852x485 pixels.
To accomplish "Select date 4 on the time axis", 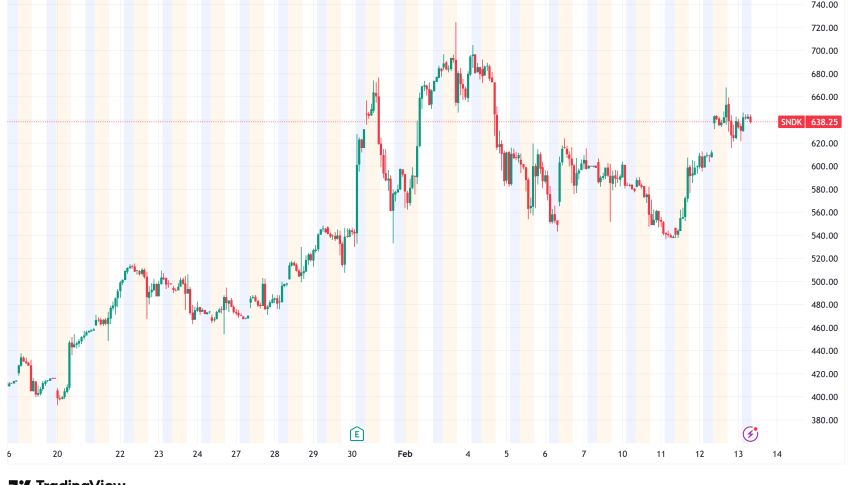I will (x=468, y=453).
